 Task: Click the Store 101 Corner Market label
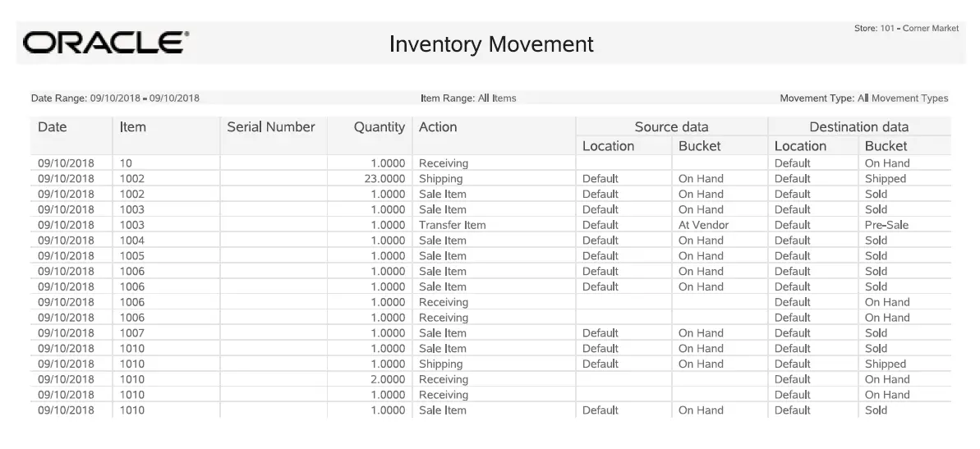pyautogui.click(x=906, y=28)
